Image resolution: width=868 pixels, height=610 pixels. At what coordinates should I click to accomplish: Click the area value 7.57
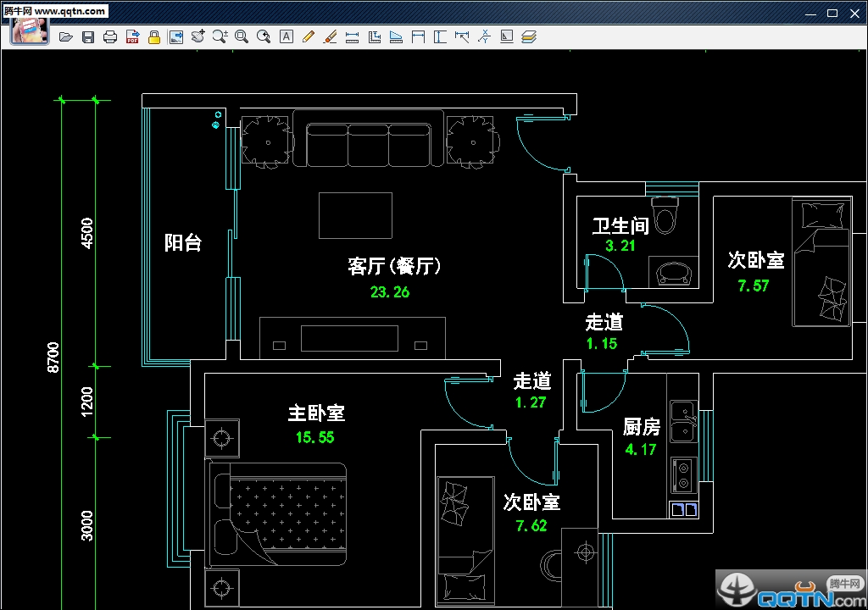point(754,286)
